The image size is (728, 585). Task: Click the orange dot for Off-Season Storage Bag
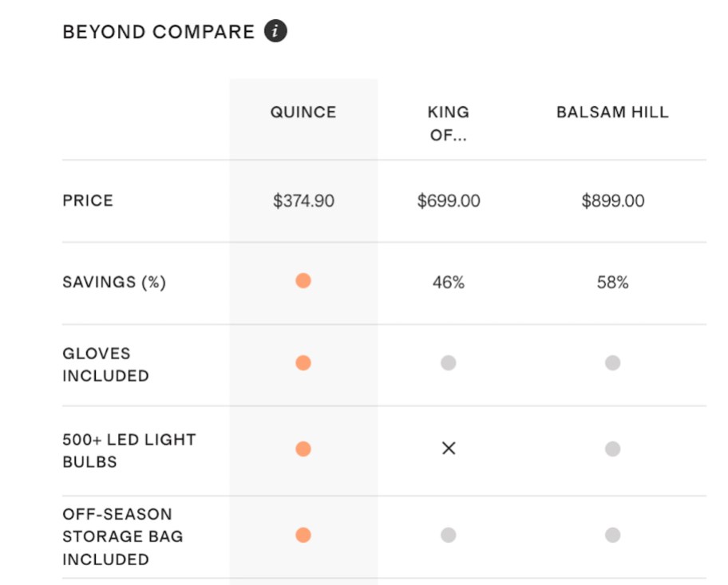[x=303, y=536]
